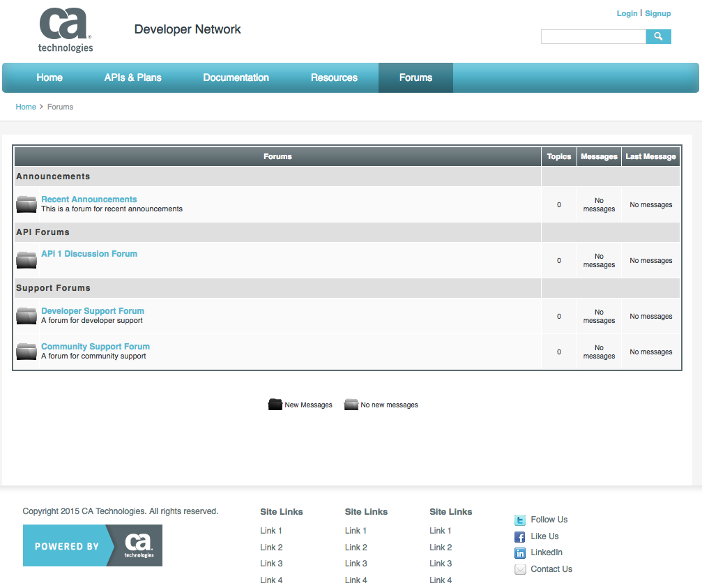702x588 pixels.
Task: Click the Signup link
Action: tap(657, 13)
